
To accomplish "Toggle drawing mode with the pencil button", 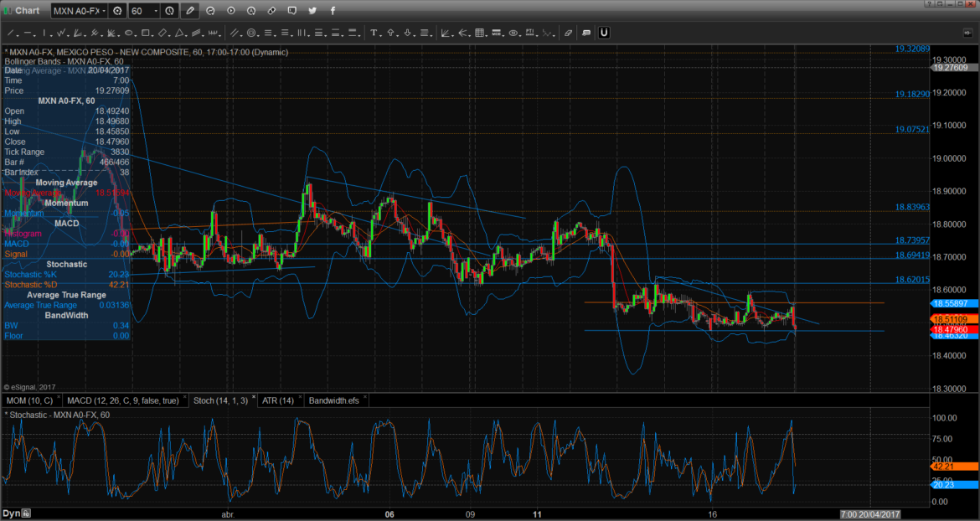I will click(190, 11).
